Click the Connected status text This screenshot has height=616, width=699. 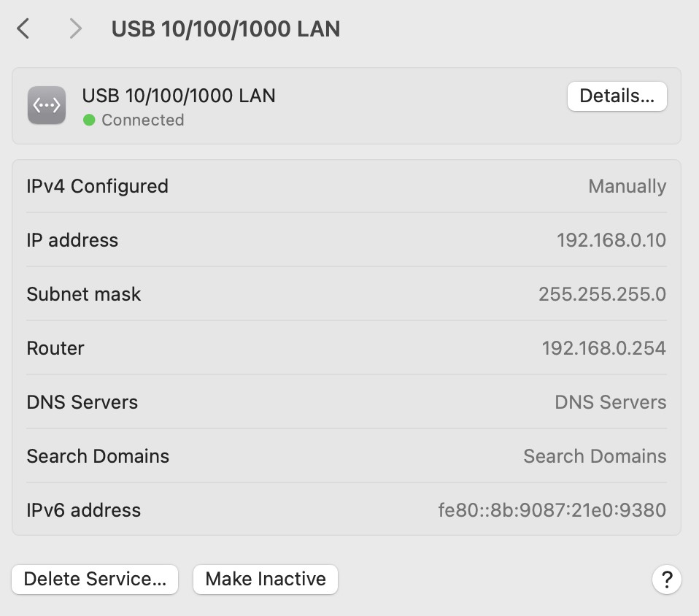142,120
